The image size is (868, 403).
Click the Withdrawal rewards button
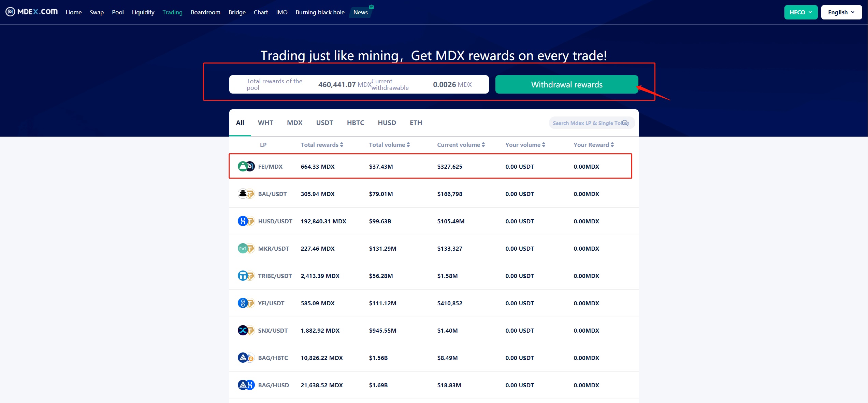click(x=567, y=84)
